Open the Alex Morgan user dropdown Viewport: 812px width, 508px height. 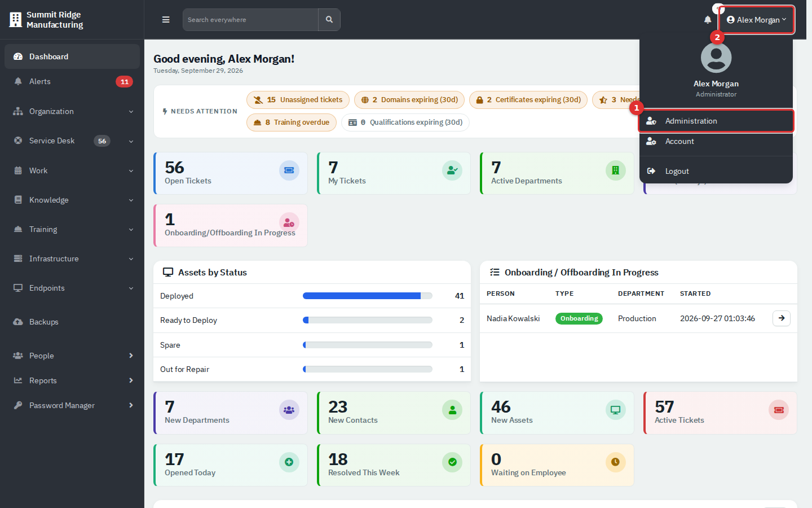[756, 20]
